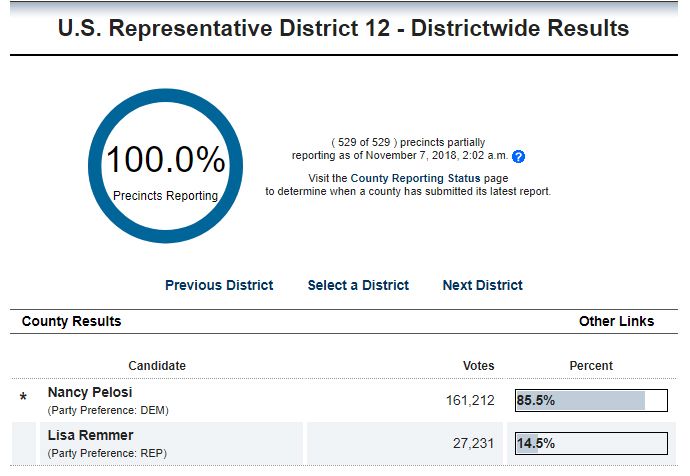This screenshot has height=476, width=690.
Task: Click Pelosi's vote count 161,212
Action: pyautogui.click(x=470, y=401)
